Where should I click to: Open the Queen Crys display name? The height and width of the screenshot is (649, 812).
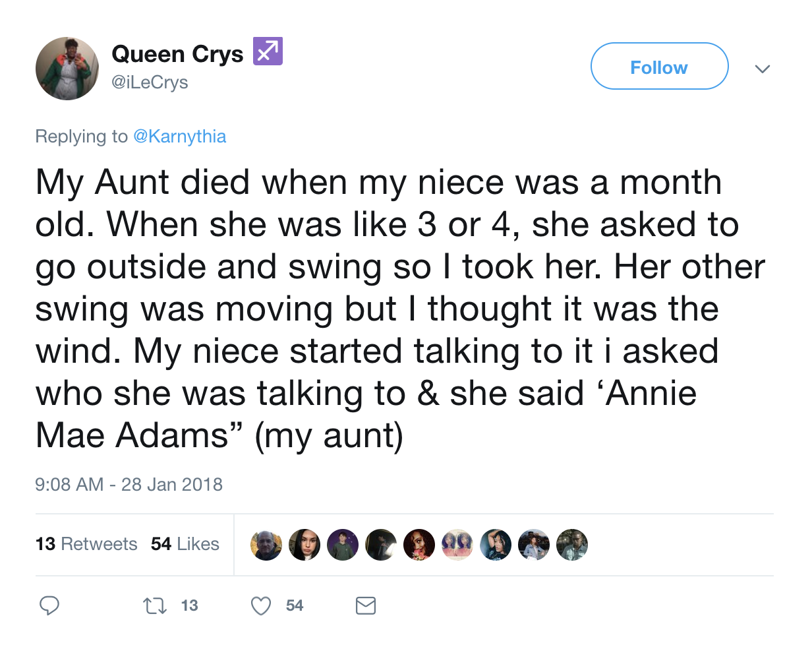coord(177,54)
